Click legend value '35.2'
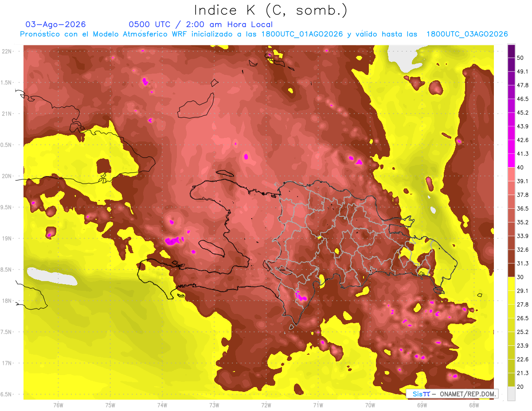The width and height of the screenshot is (532, 411). tap(523, 223)
